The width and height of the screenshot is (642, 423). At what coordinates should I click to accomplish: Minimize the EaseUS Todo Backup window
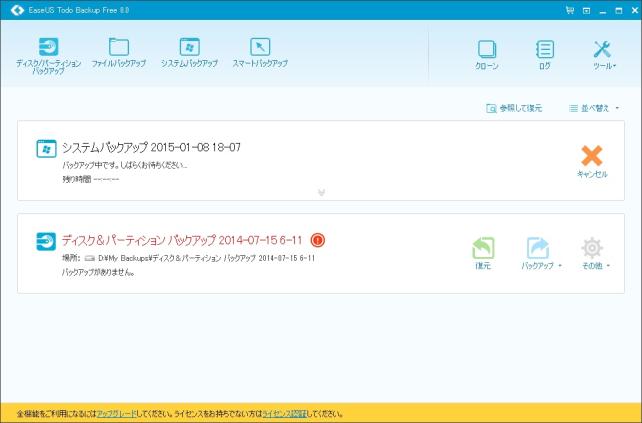coord(602,11)
